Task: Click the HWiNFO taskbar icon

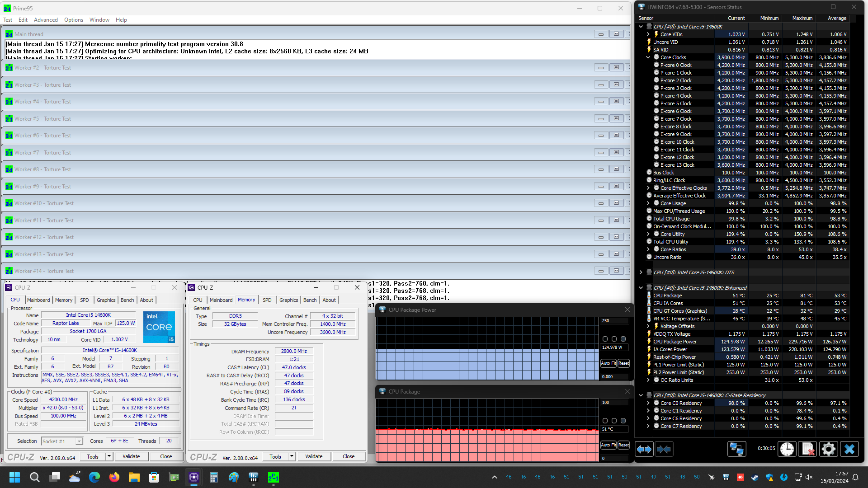Action: (254, 477)
